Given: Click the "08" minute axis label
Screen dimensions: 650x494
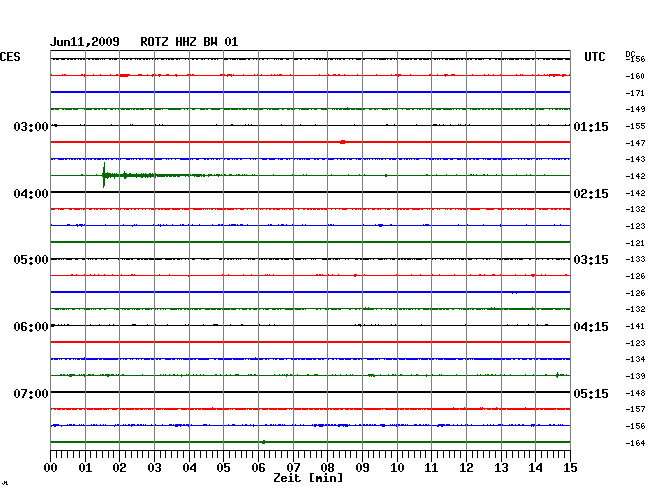Looking at the screenshot, I should tap(327, 468).
